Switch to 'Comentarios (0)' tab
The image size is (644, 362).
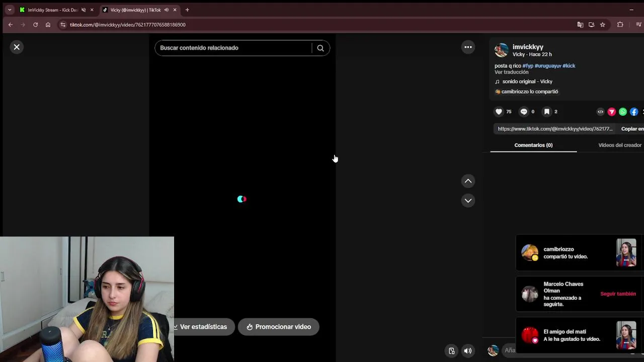tap(533, 145)
